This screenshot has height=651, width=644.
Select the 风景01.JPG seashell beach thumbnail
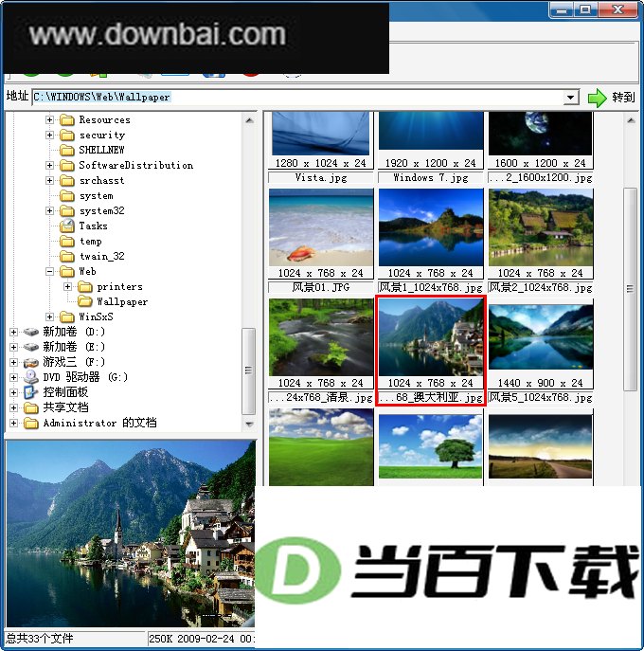pos(321,227)
